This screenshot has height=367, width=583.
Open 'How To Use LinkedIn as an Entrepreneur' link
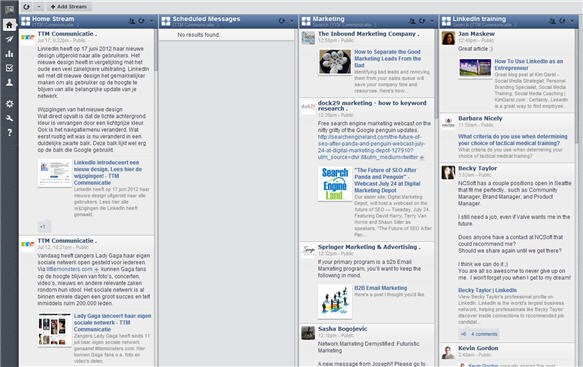coord(528,64)
